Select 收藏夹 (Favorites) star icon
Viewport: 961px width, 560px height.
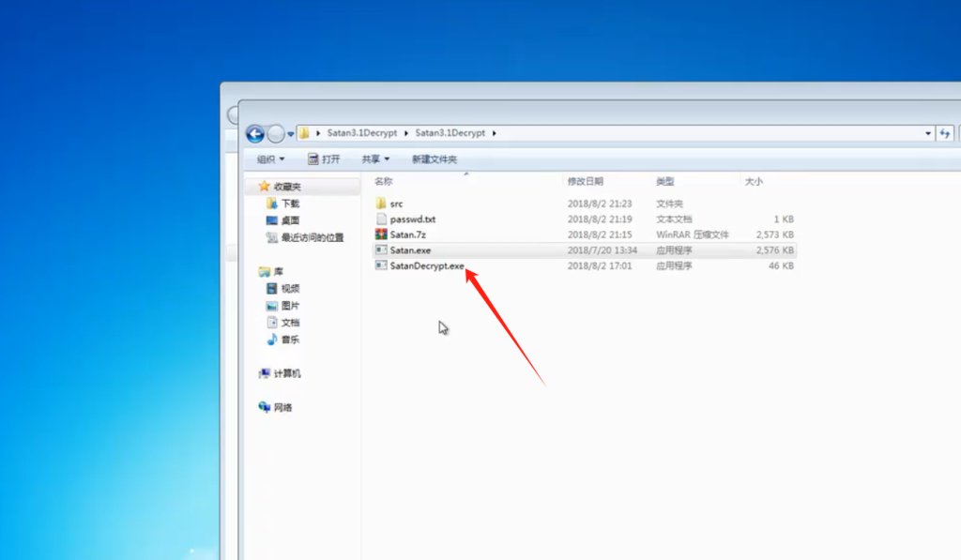coord(264,187)
